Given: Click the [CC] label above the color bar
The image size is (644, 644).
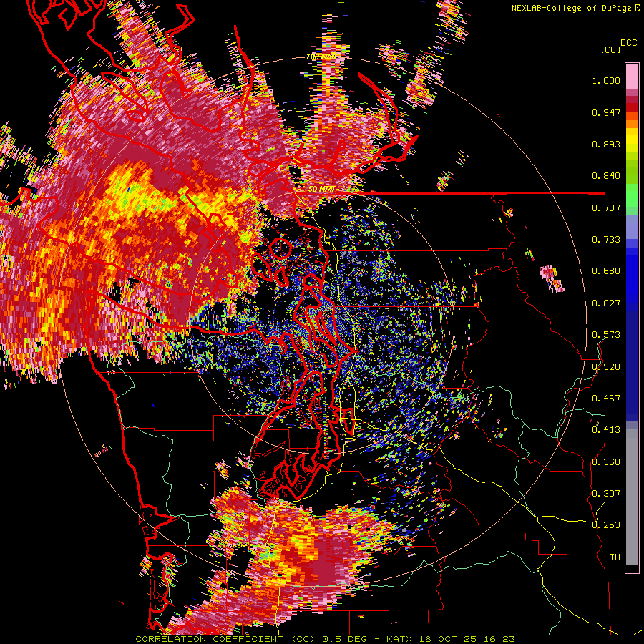Looking at the screenshot, I should [610, 49].
